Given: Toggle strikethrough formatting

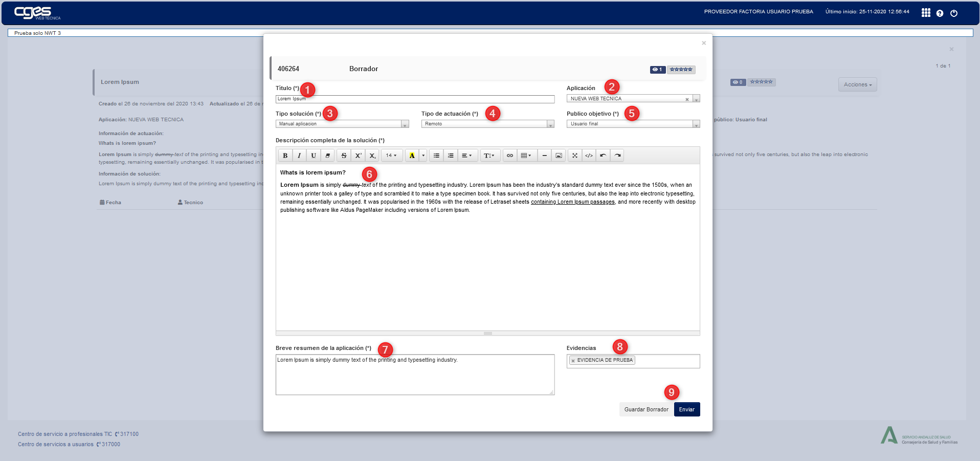Looking at the screenshot, I should pos(344,156).
